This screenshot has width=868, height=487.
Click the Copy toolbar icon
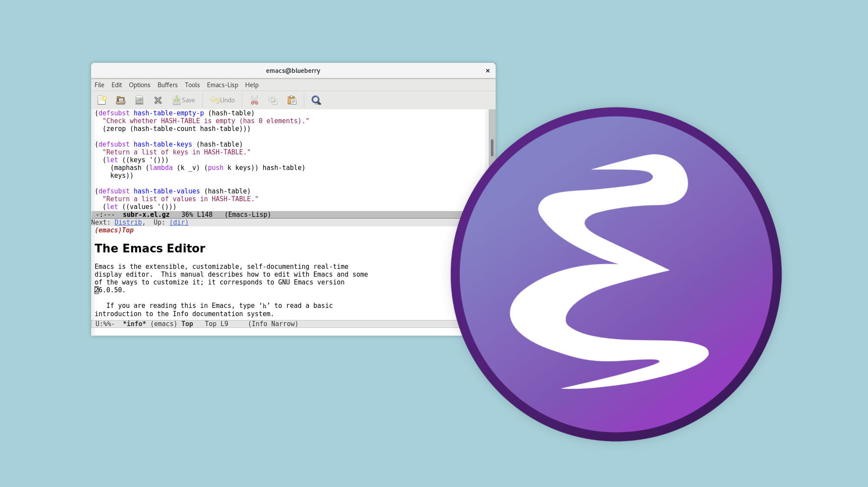[x=273, y=100]
